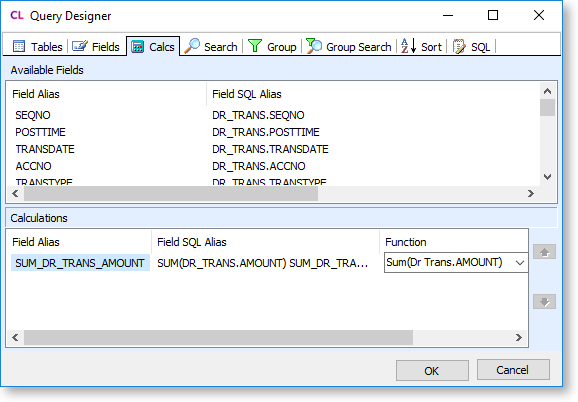
Task: Move calculation down with arrow button
Action: [544, 302]
